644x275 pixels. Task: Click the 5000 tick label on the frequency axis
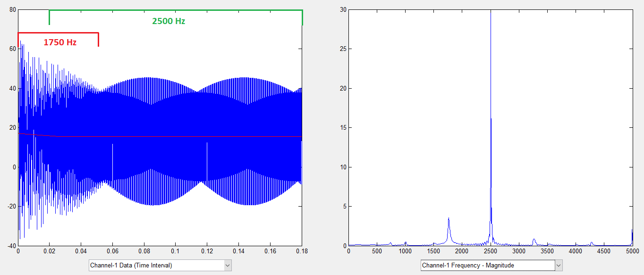point(632,251)
